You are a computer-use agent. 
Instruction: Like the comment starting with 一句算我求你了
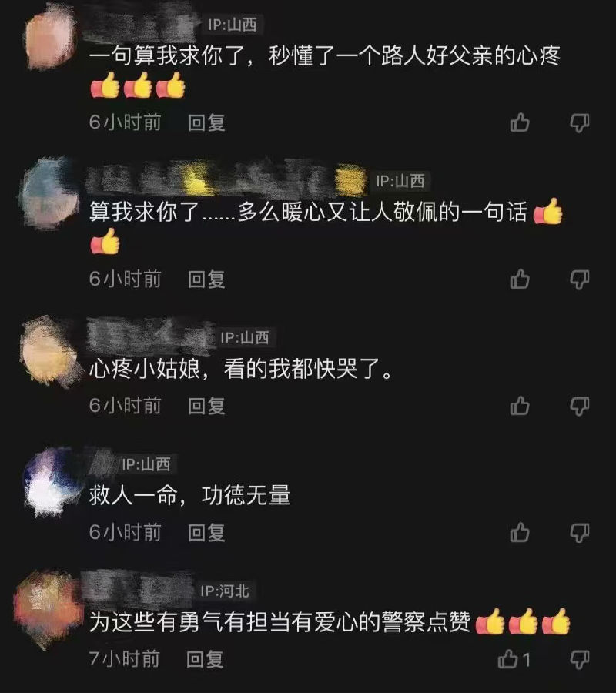[x=520, y=122]
